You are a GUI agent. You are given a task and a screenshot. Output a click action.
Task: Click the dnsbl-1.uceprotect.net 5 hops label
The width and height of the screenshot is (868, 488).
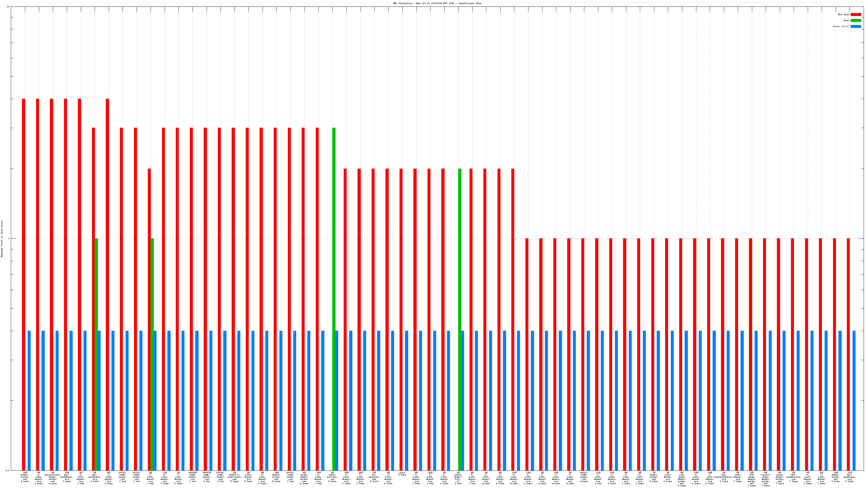[x=234, y=477]
